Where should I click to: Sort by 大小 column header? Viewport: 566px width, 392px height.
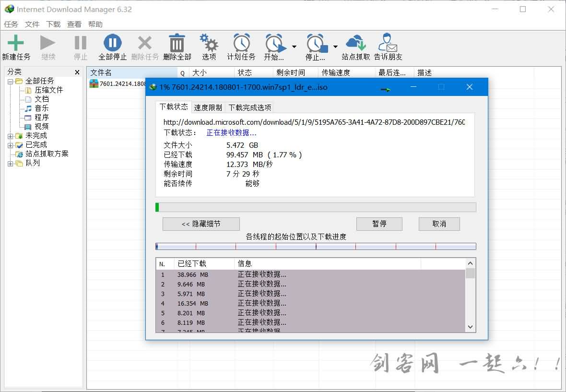pyautogui.click(x=212, y=72)
